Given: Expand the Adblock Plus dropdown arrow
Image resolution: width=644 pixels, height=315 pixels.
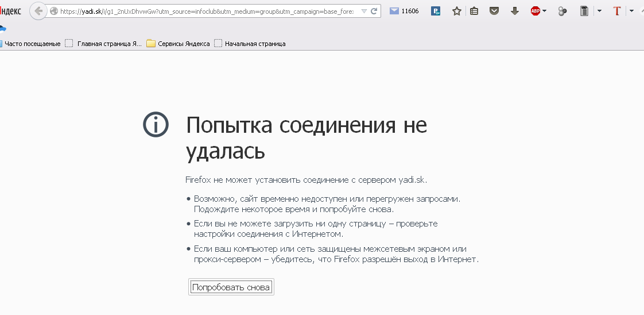Looking at the screenshot, I should tap(545, 11).
